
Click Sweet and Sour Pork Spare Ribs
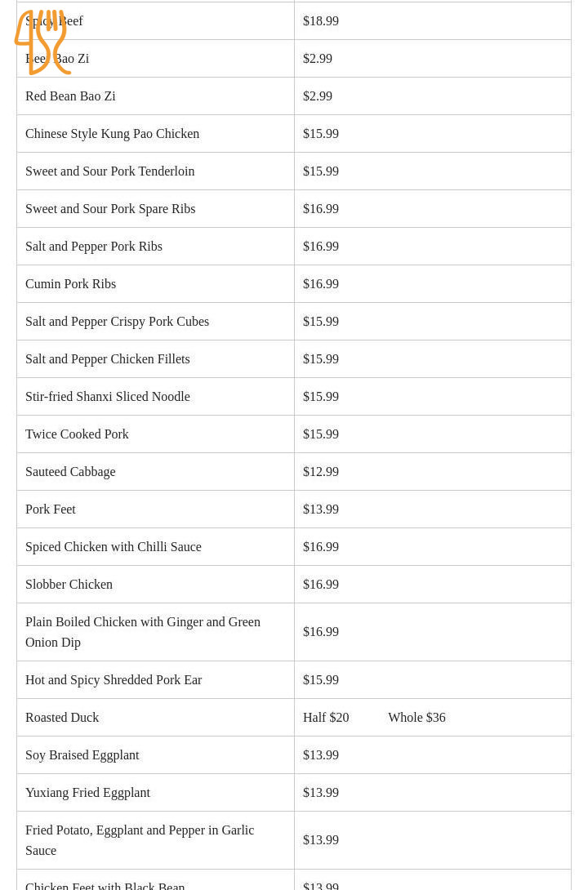click(110, 209)
